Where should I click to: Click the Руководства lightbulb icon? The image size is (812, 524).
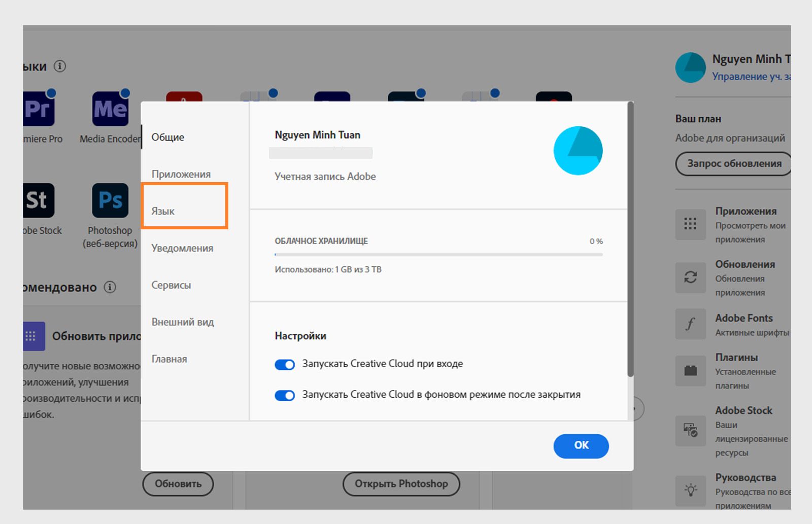(x=690, y=490)
